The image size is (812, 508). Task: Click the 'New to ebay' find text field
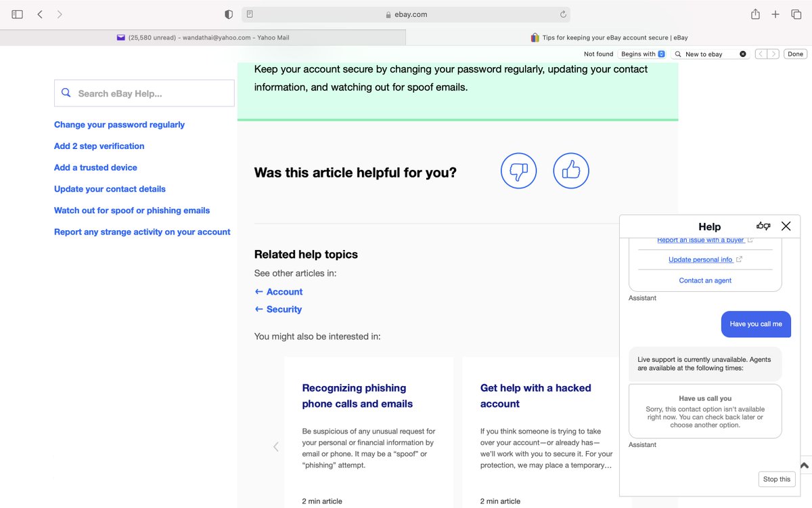(710, 54)
